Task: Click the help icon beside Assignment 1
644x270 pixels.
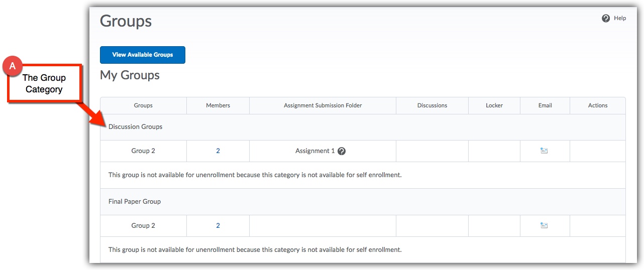Action: point(342,151)
